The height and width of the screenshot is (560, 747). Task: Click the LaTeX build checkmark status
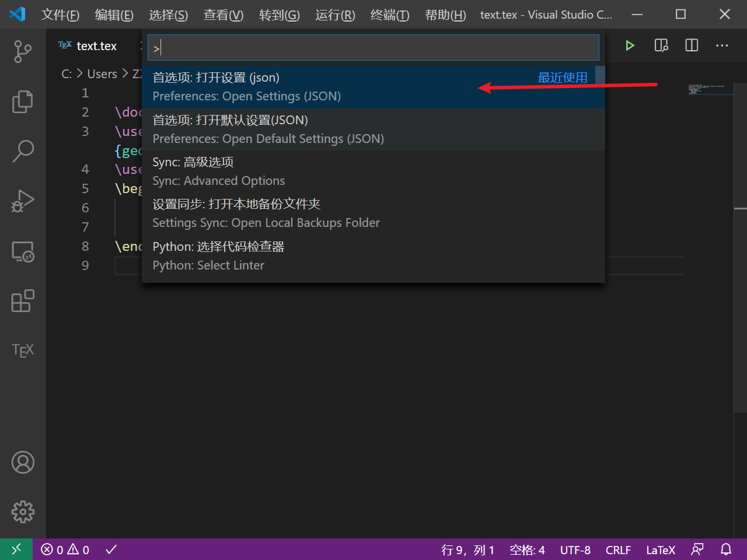(111, 549)
